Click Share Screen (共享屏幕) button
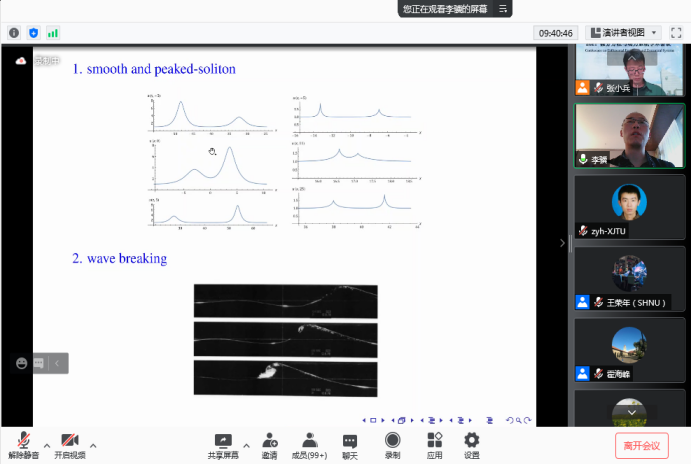The height and width of the screenshot is (464, 691). point(223,444)
